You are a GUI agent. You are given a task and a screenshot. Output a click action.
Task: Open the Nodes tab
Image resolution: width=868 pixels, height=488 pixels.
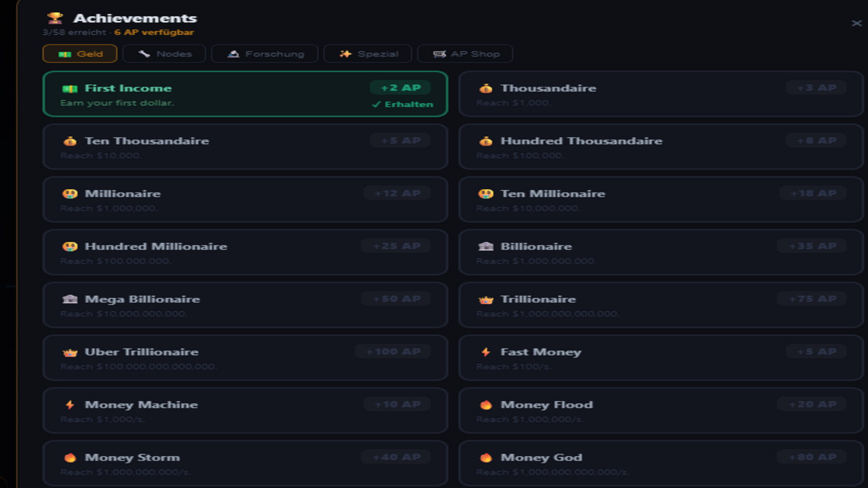(165, 54)
